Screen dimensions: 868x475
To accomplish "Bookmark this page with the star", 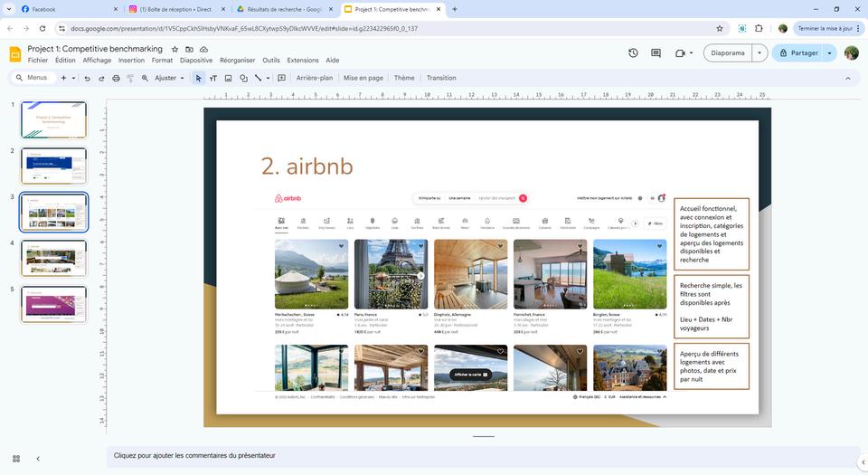I will [720, 28].
